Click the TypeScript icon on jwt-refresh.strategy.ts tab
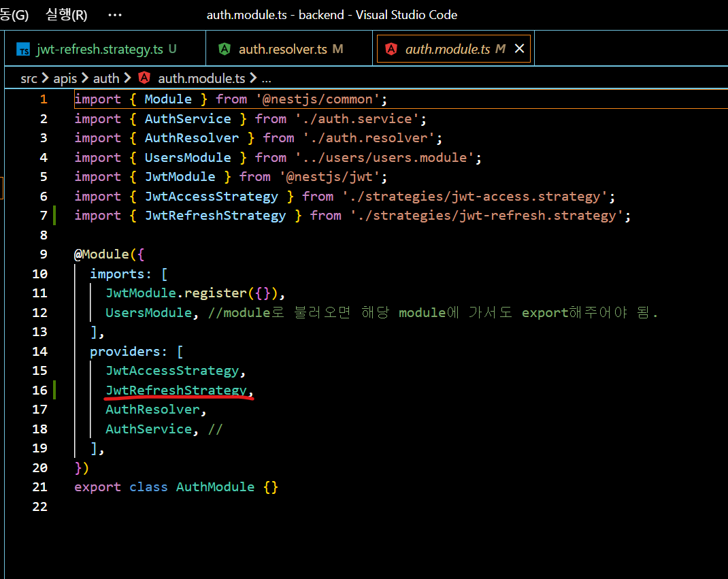Viewport: 728px width, 579px height. 23,49
